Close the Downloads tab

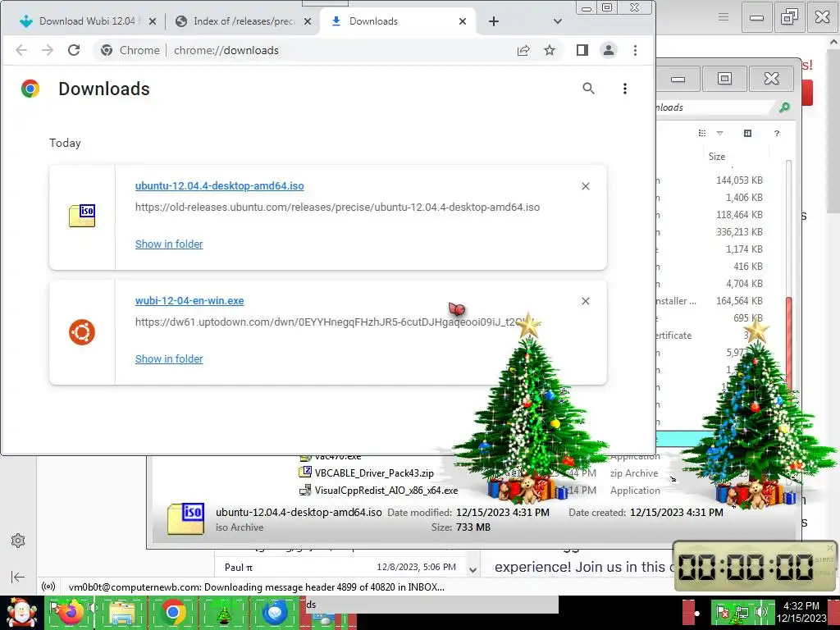pyautogui.click(x=463, y=21)
